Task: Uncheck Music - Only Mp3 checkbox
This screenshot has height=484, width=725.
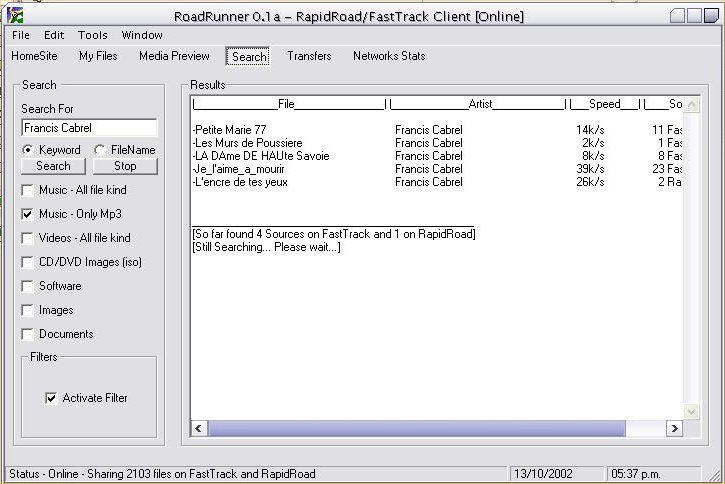Action: pyautogui.click(x=28, y=214)
